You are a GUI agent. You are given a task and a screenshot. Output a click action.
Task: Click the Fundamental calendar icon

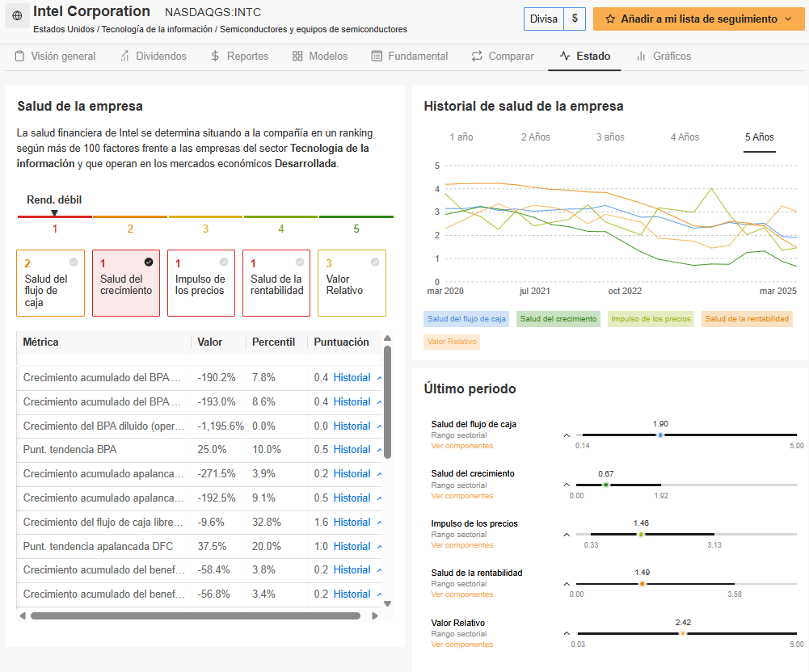pyautogui.click(x=377, y=56)
